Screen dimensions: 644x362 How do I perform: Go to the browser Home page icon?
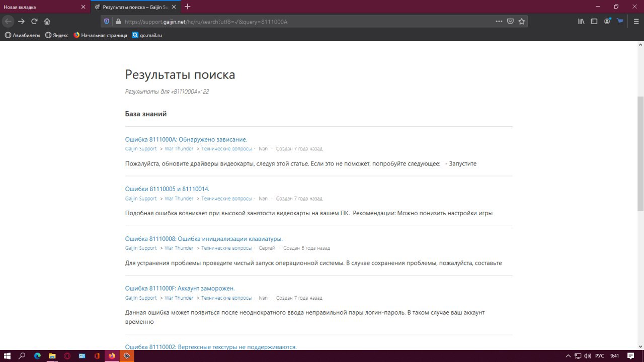coord(47,21)
